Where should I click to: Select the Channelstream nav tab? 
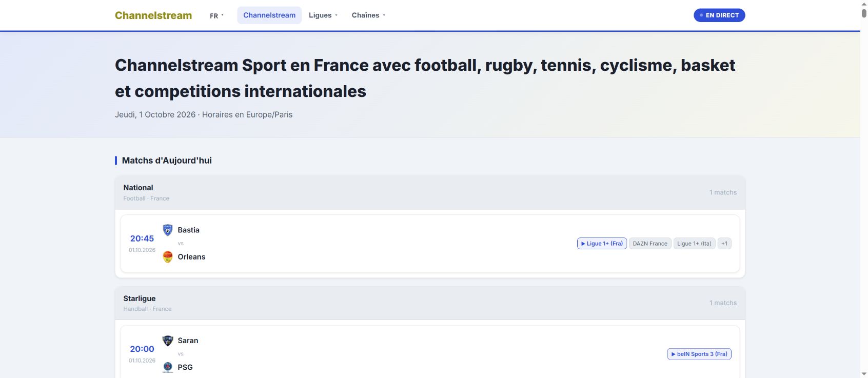269,15
